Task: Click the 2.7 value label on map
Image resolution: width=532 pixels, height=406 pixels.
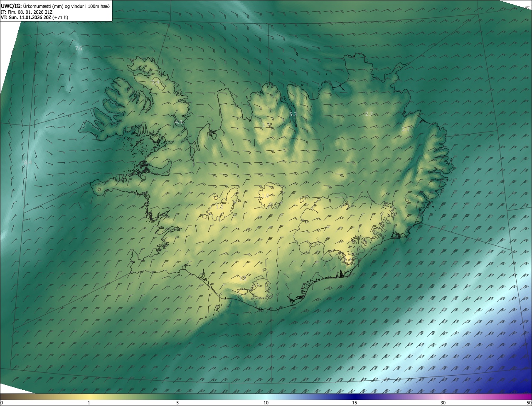Action: (369, 114)
